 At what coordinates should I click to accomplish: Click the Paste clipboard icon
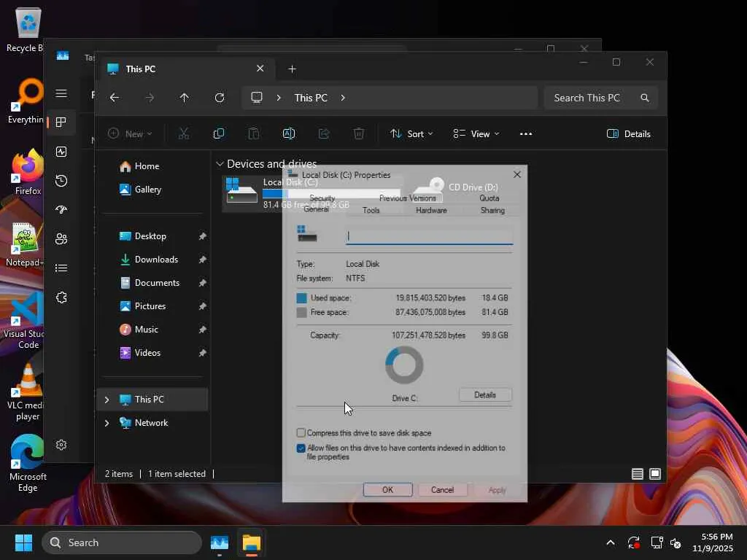click(x=254, y=134)
